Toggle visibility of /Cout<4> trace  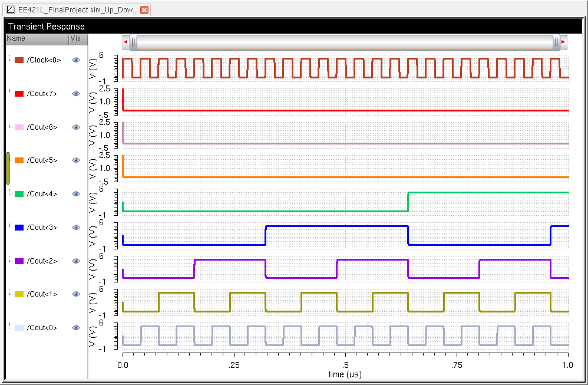click(75, 194)
